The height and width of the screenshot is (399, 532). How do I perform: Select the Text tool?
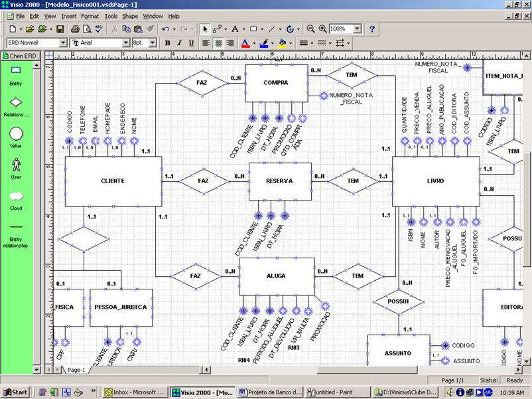pyautogui.click(x=235, y=29)
